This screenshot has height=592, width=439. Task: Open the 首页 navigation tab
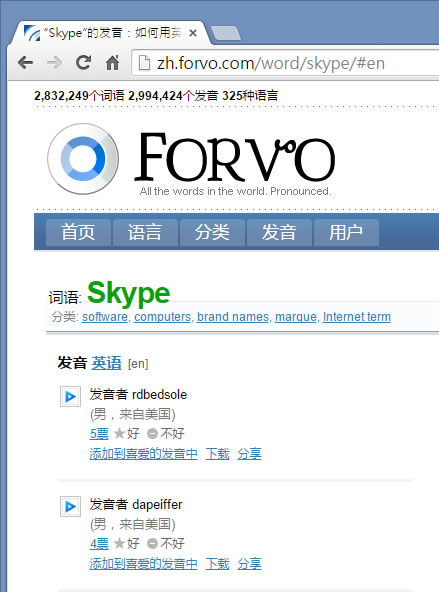click(78, 232)
